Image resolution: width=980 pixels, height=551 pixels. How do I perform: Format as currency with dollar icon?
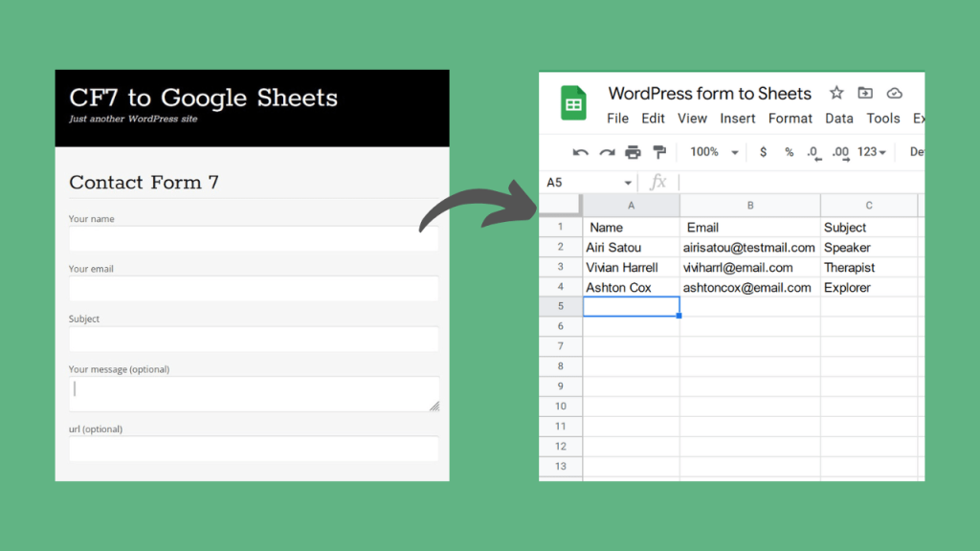point(763,152)
